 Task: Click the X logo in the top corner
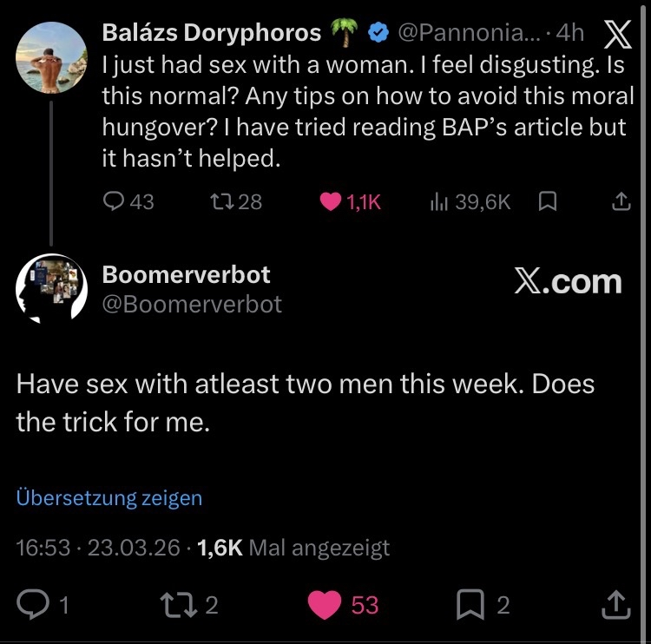pos(616,33)
